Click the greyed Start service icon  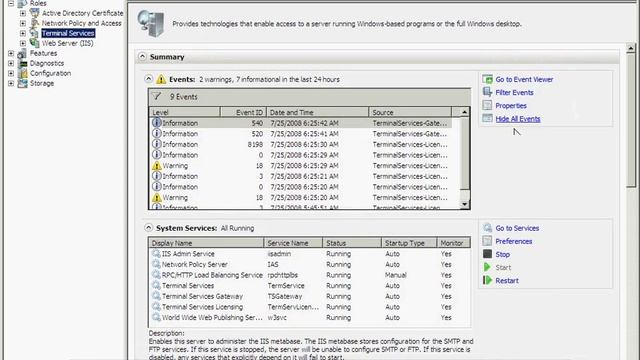(x=487, y=267)
